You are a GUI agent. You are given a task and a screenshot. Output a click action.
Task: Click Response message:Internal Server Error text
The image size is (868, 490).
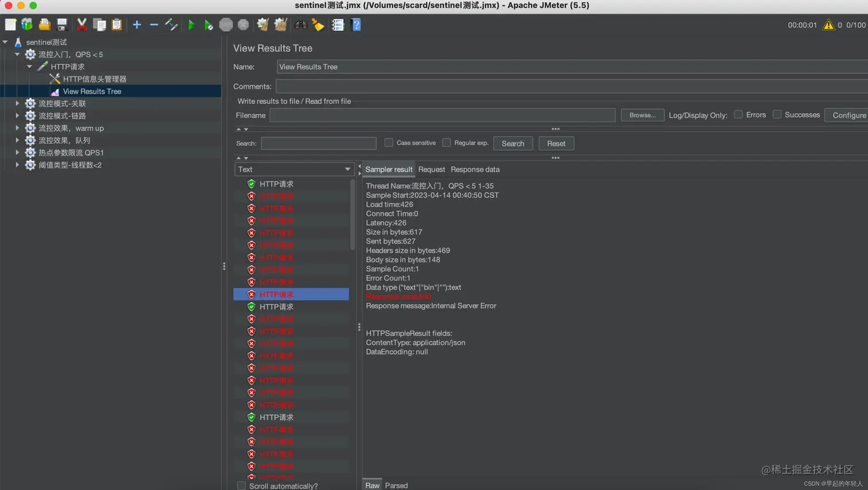pos(431,306)
